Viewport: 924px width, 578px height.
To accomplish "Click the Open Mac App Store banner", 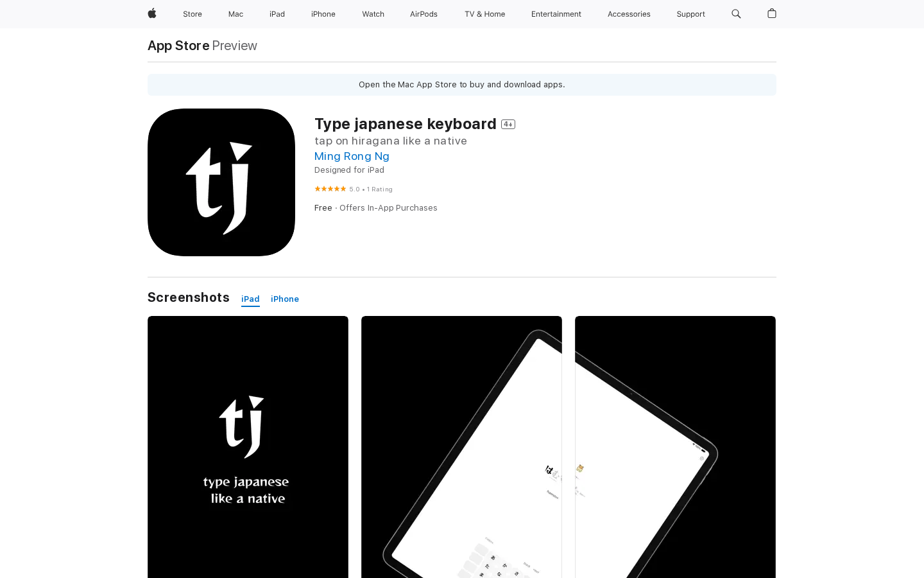I will click(x=462, y=85).
